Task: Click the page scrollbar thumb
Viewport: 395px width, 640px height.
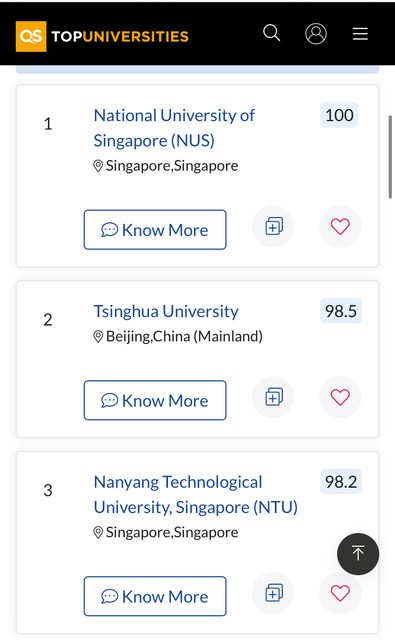Action: coord(390,157)
